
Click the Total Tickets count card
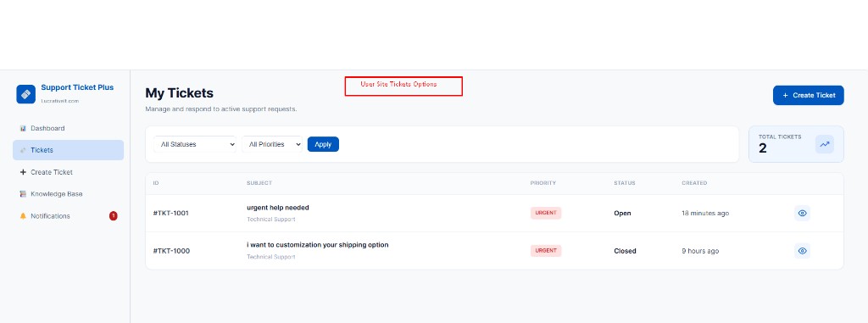point(796,144)
